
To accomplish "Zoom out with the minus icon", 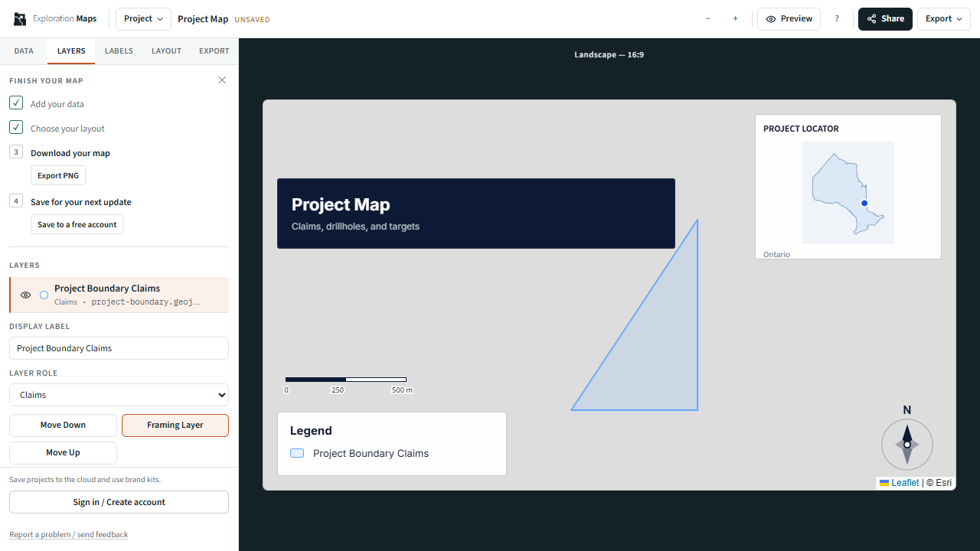I will (707, 19).
